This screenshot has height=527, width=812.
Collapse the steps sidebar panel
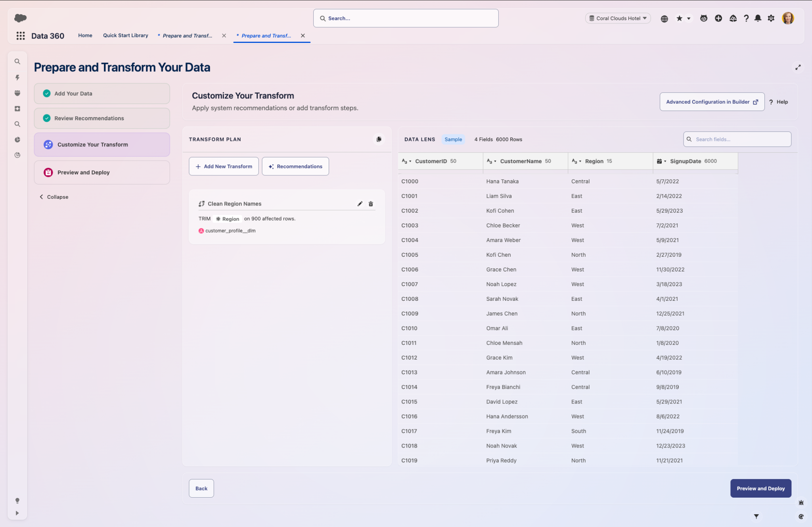[54, 197]
